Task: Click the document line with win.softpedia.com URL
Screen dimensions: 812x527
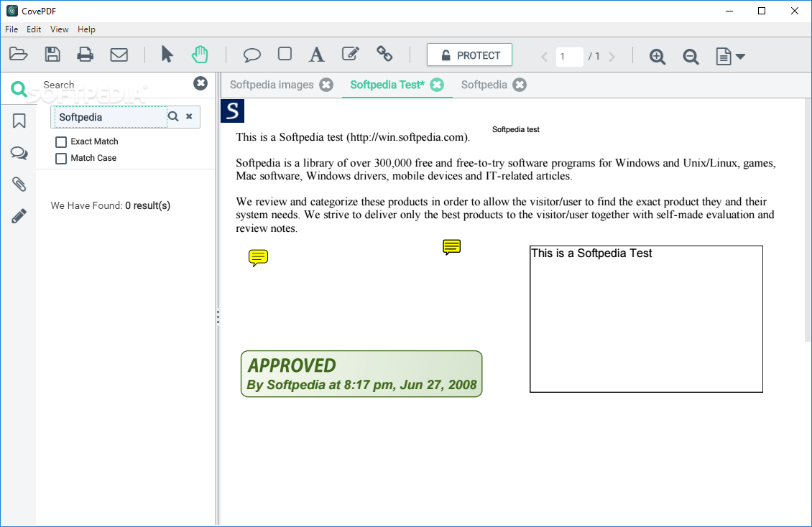Action: (353, 138)
